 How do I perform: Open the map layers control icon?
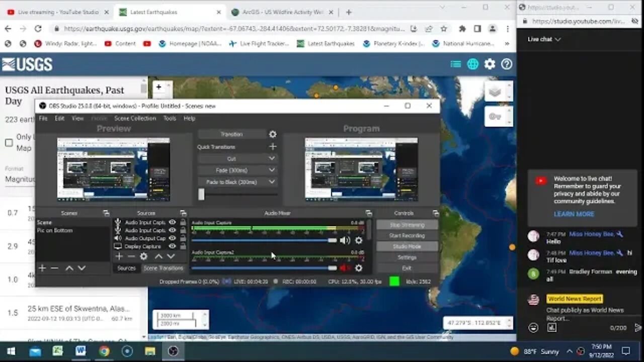(495, 92)
